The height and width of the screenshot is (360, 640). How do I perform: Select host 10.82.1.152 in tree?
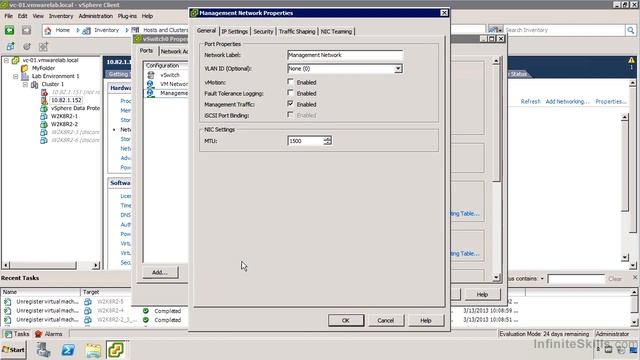click(x=66, y=100)
